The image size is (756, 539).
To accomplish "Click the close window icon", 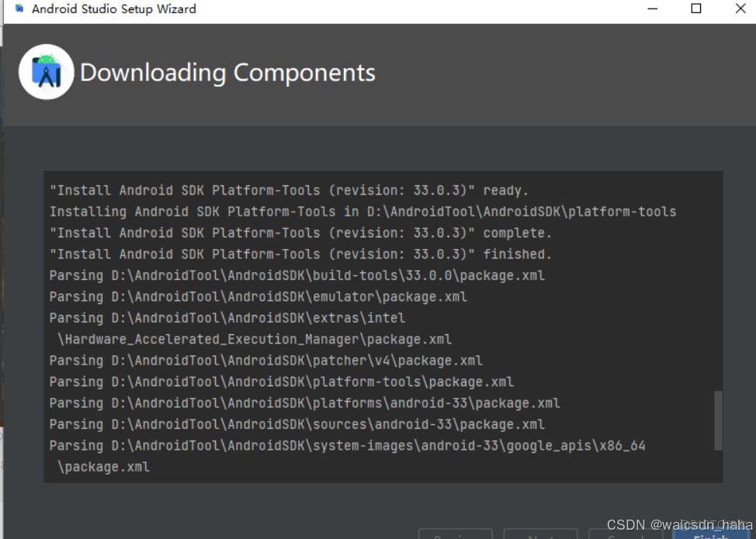I will (739, 9).
